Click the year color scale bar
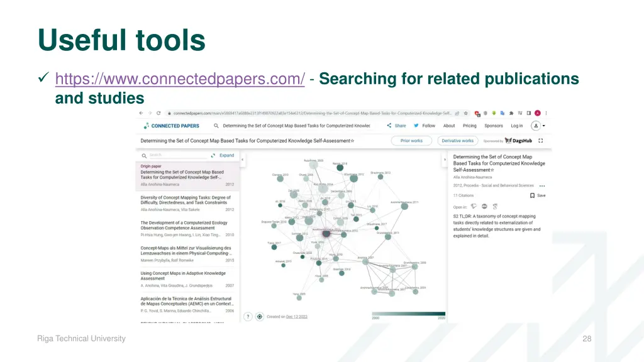644x362 pixels. pos(409,314)
